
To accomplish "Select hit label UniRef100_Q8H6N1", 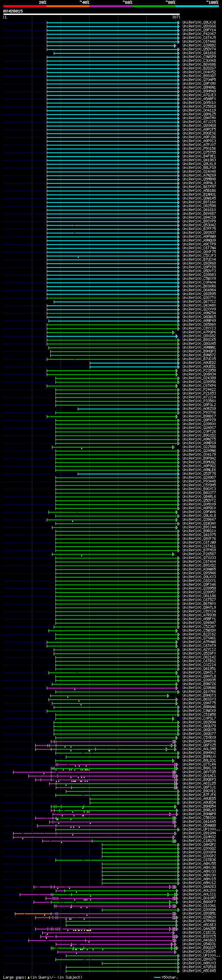I will (x=199, y=88).
